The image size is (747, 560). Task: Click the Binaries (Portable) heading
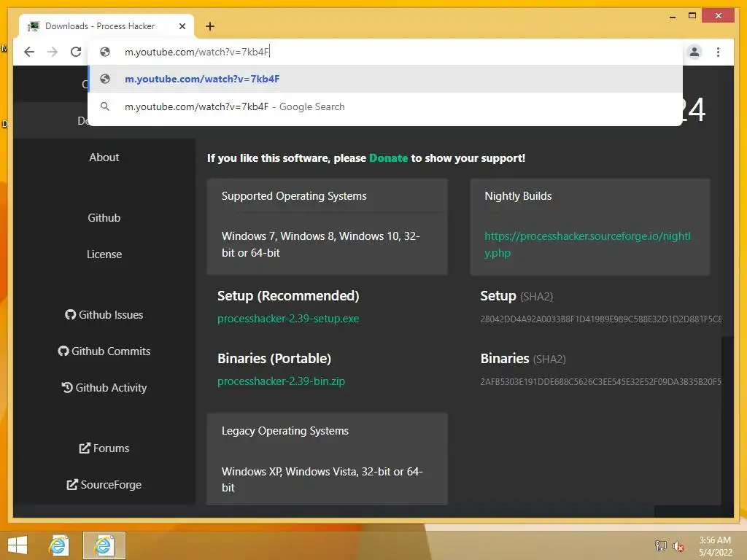[x=274, y=359]
